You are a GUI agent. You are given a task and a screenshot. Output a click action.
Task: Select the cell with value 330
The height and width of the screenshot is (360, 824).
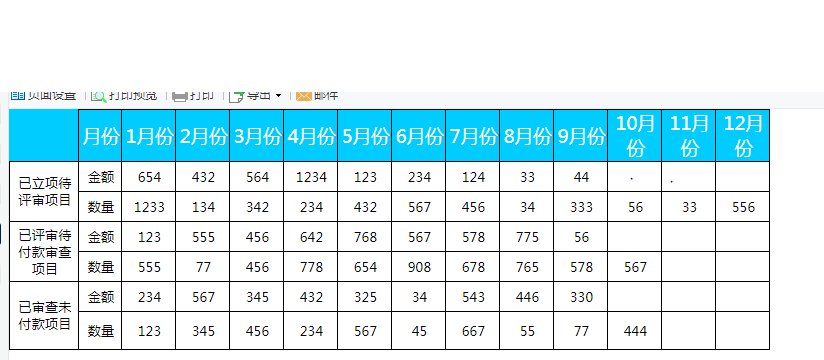(581, 297)
